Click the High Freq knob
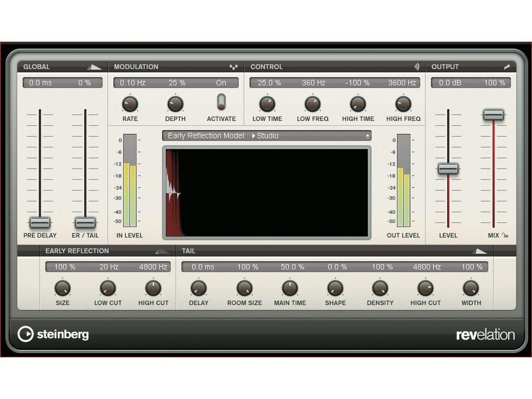Viewport: 532px width, 399px height. pos(403,104)
